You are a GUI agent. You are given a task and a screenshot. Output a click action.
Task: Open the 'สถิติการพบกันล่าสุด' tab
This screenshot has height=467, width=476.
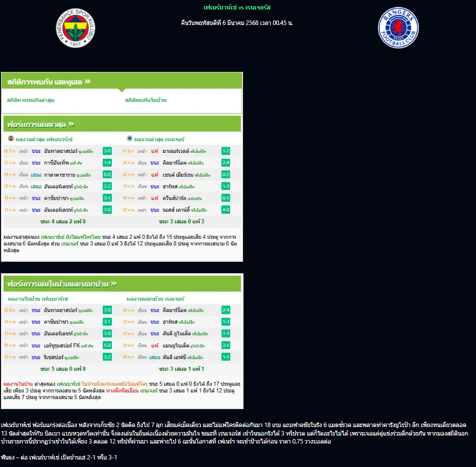[x=30, y=100]
